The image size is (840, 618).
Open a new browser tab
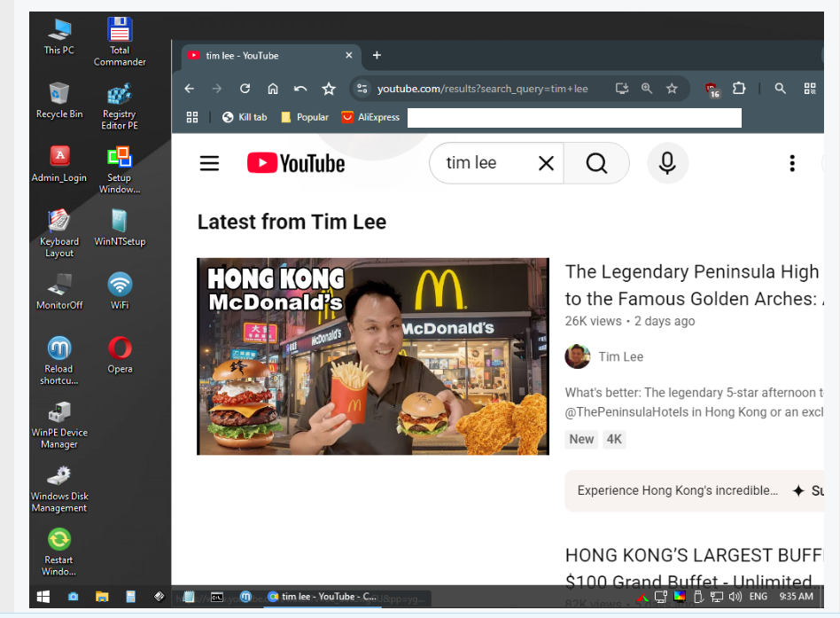pyautogui.click(x=377, y=55)
